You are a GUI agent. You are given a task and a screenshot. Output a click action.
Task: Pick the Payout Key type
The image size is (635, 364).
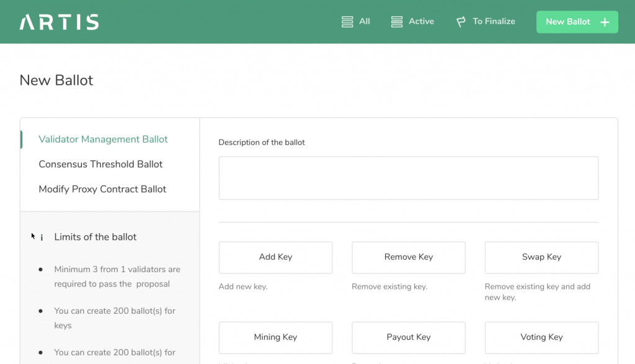click(409, 338)
